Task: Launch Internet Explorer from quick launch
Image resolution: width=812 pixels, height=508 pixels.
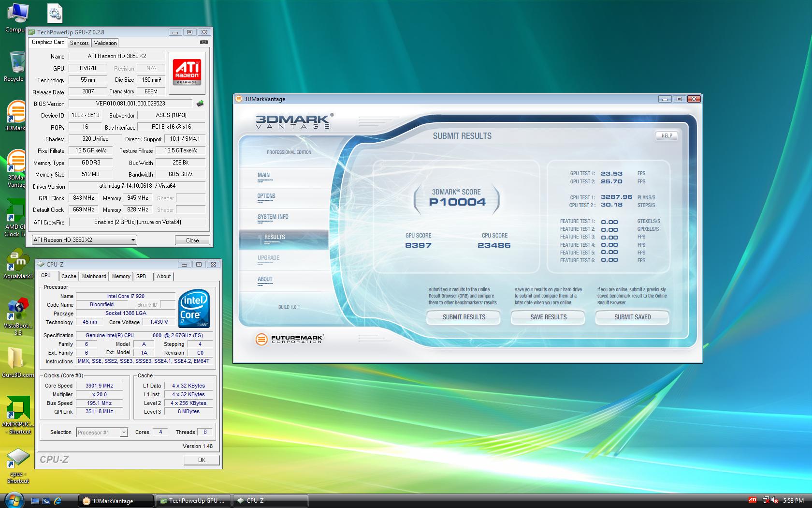Action: click(58, 501)
